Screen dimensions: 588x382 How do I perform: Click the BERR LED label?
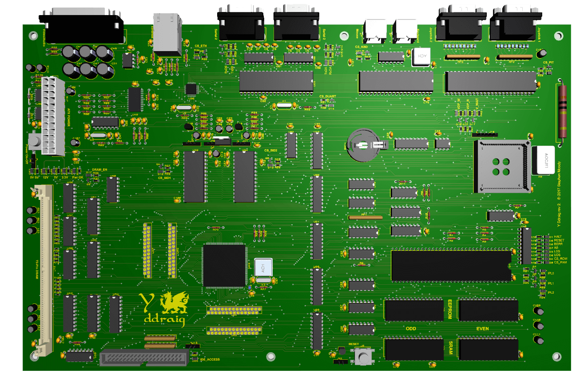(559, 244)
